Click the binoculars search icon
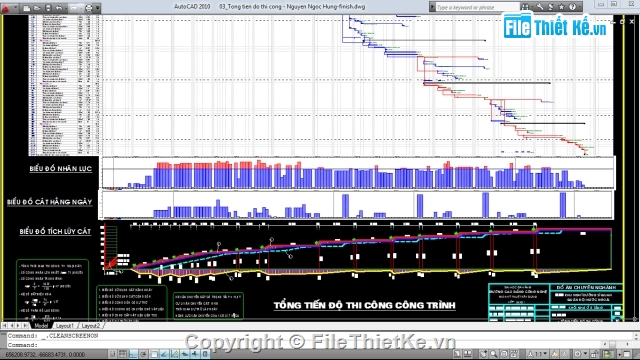Viewport: 640px width, 360px height. (525, 7)
